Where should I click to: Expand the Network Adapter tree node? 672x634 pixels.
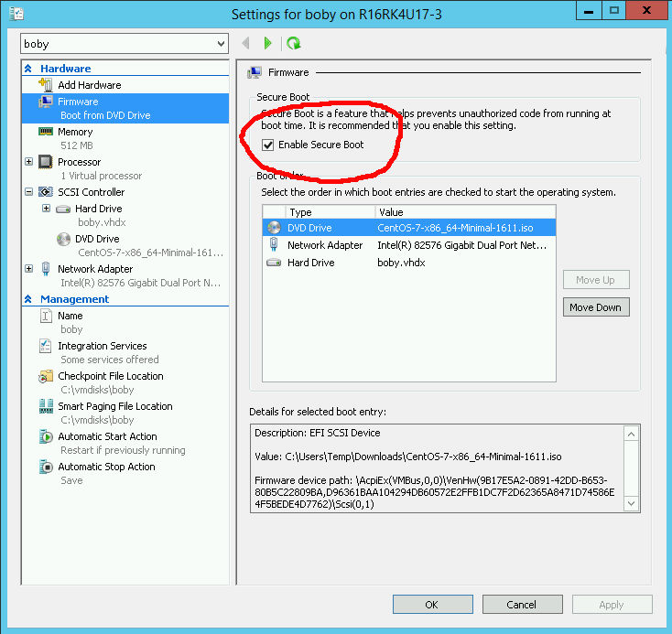tap(28, 269)
